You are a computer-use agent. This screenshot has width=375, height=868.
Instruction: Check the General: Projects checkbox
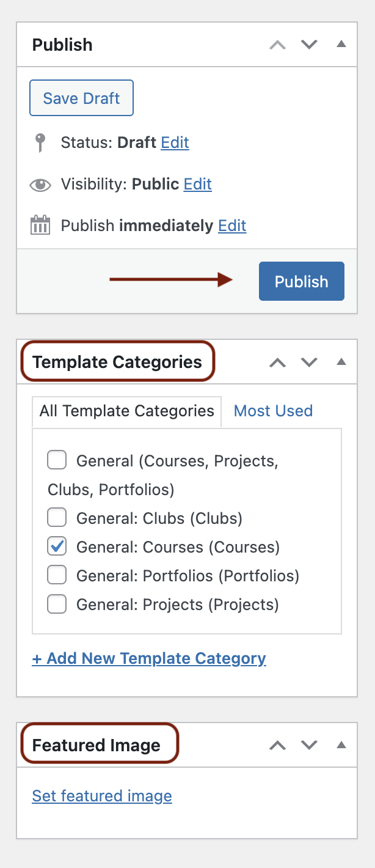pyautogui.click(x=57, y=605)
